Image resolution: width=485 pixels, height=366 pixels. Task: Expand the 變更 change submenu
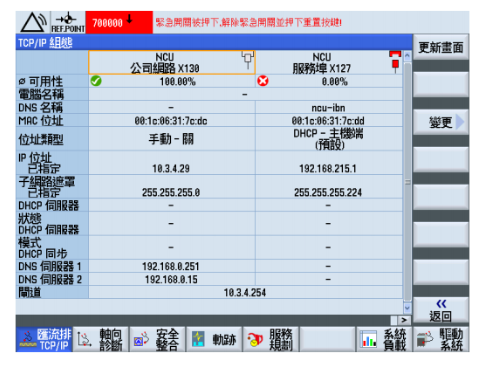[441, 122]
